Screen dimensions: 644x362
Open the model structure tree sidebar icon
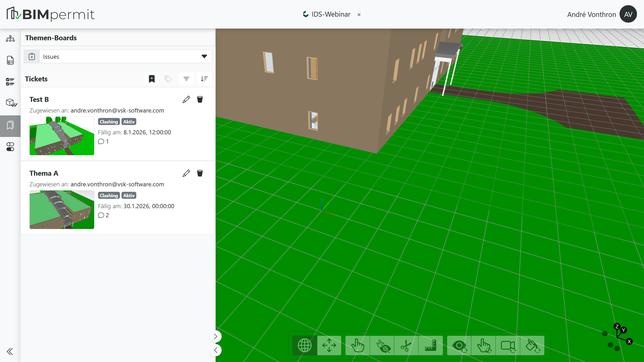[x=10, y=38]
